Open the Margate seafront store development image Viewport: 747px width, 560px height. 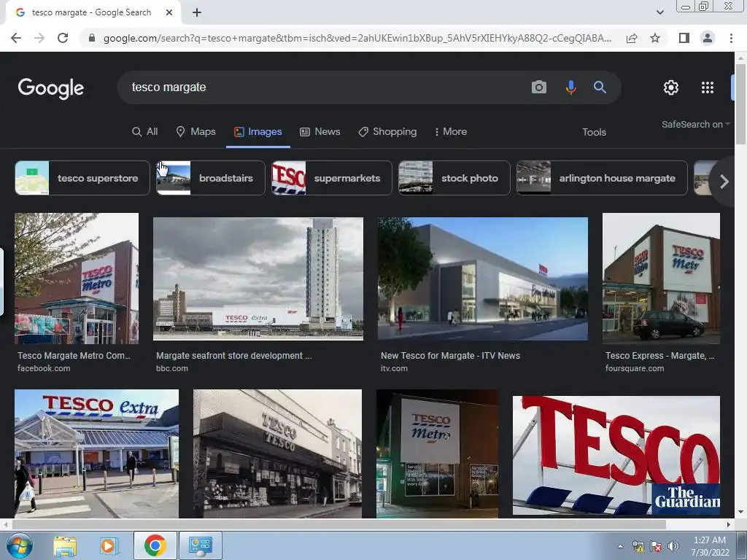tap(258, 279)
